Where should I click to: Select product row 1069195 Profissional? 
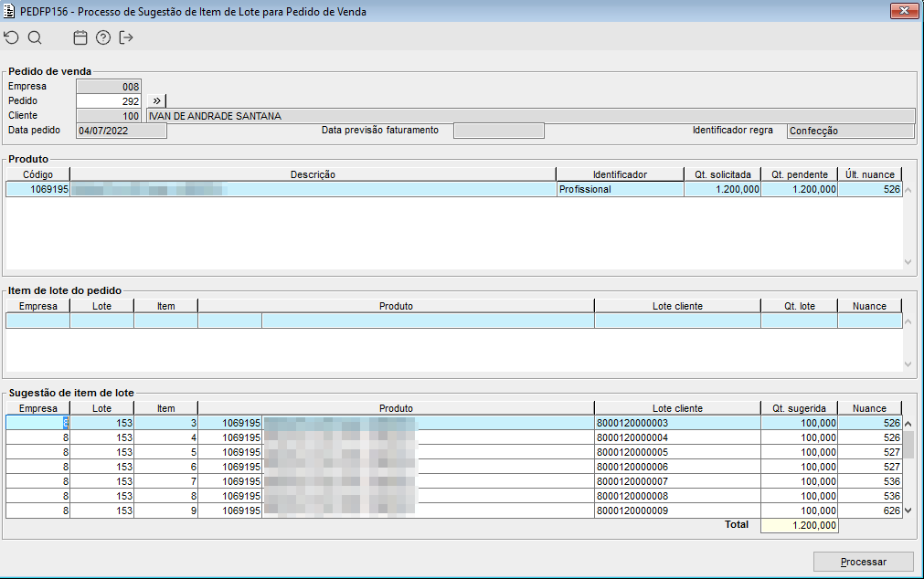[x=453, y=189]
